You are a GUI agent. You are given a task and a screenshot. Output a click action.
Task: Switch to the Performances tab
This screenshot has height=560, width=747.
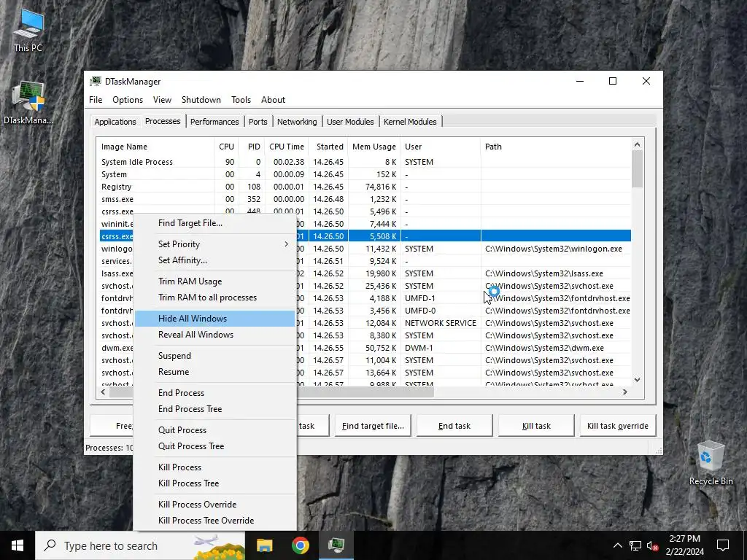click(x=214, y=122)
